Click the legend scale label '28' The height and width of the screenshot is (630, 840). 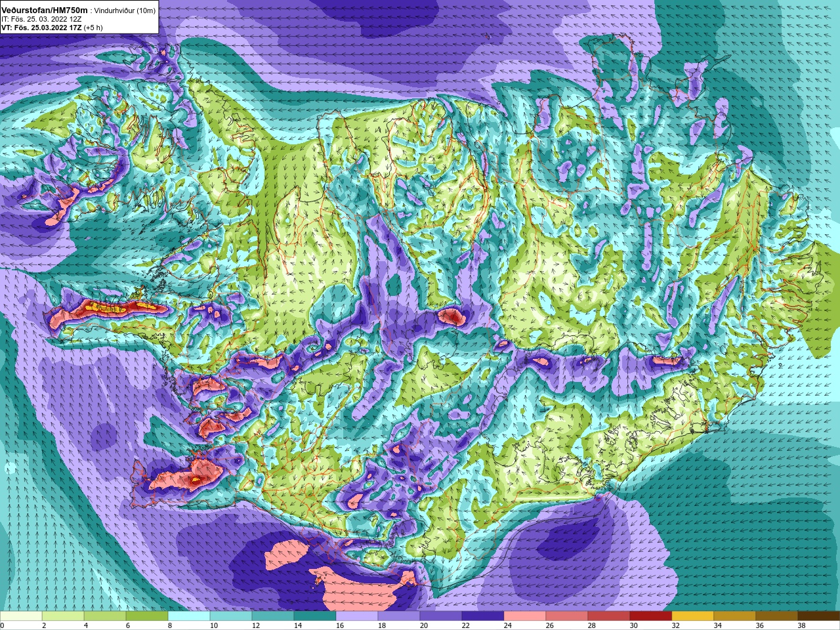(591, 625)
